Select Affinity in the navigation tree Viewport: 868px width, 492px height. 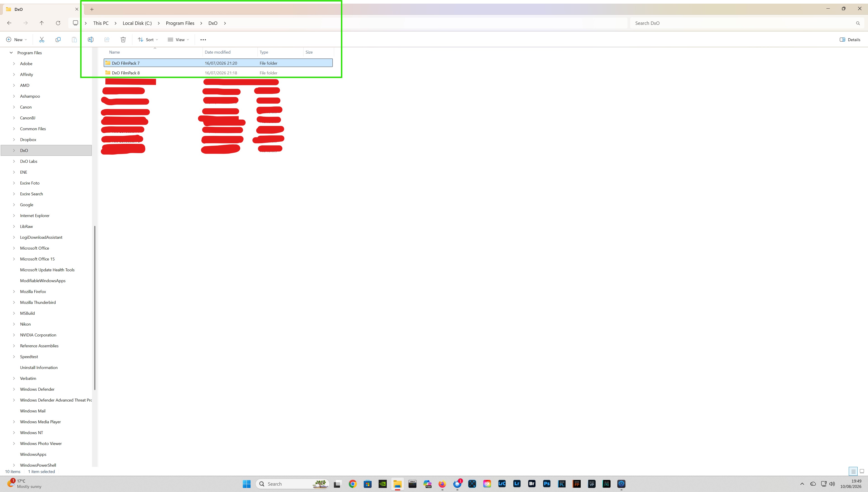click(x=26, y=74)
